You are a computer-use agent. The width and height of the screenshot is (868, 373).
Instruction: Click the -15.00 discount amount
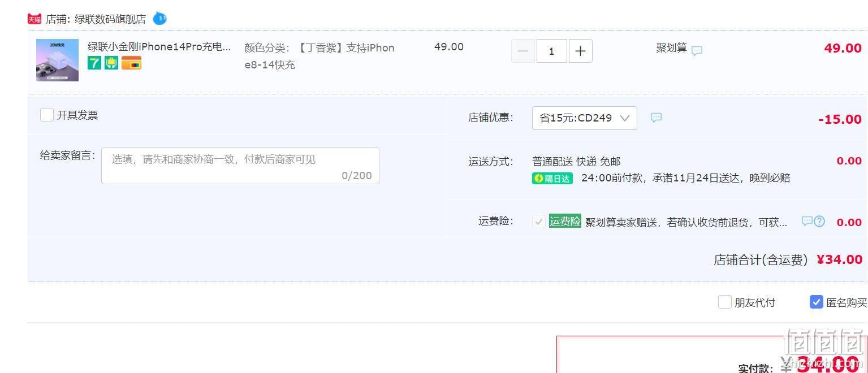click(840, 119)
